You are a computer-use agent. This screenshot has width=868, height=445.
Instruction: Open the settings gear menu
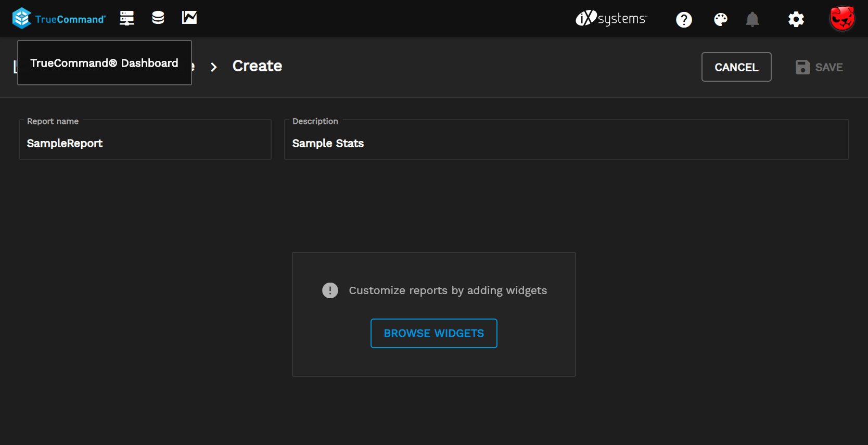point(796,20)
